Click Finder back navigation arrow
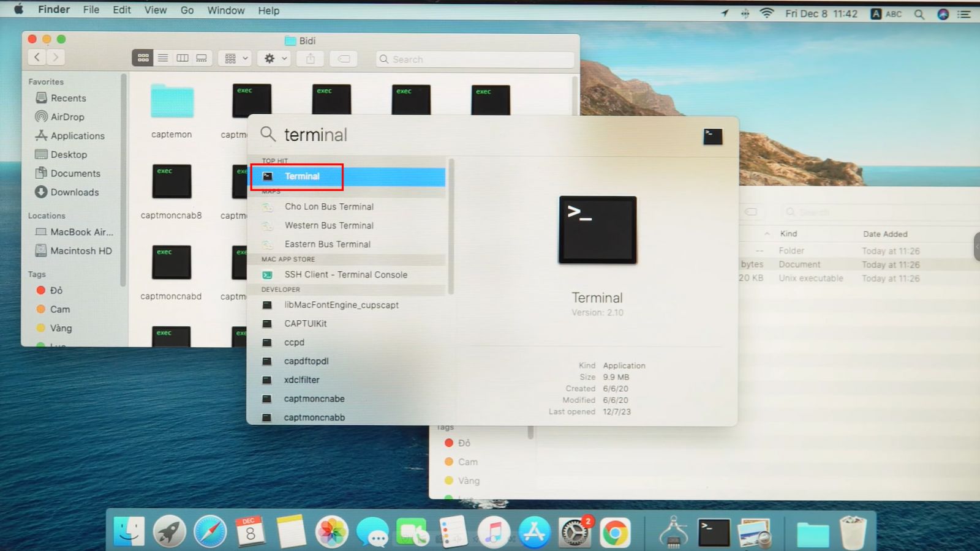Image resolution: width=980 pixels, height=551 pixels. coord(37,58)
